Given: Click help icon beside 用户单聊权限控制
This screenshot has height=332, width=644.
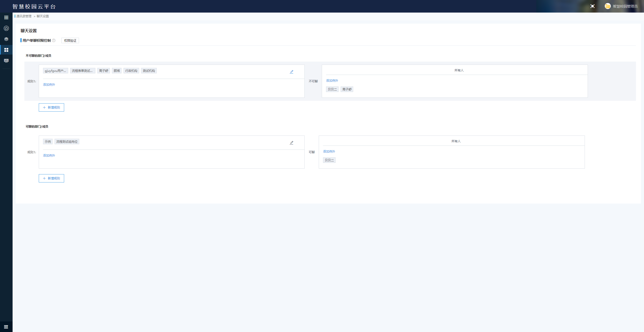Looking at the screenshot, I should point(54,40).
